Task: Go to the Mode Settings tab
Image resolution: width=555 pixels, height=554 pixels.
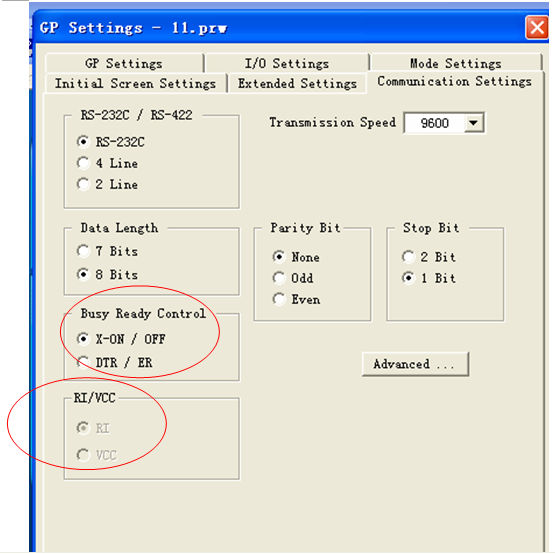Action: [456, 63]
